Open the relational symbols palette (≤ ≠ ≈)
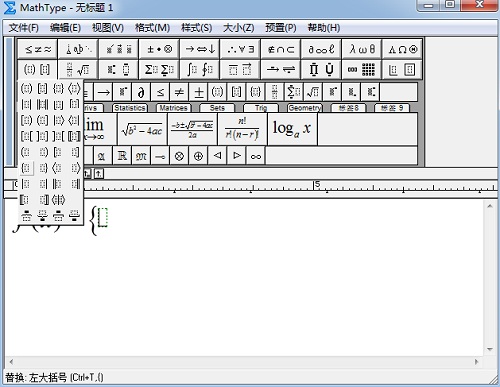This screenshot has height=387, width=500. [x=38, y=49]
